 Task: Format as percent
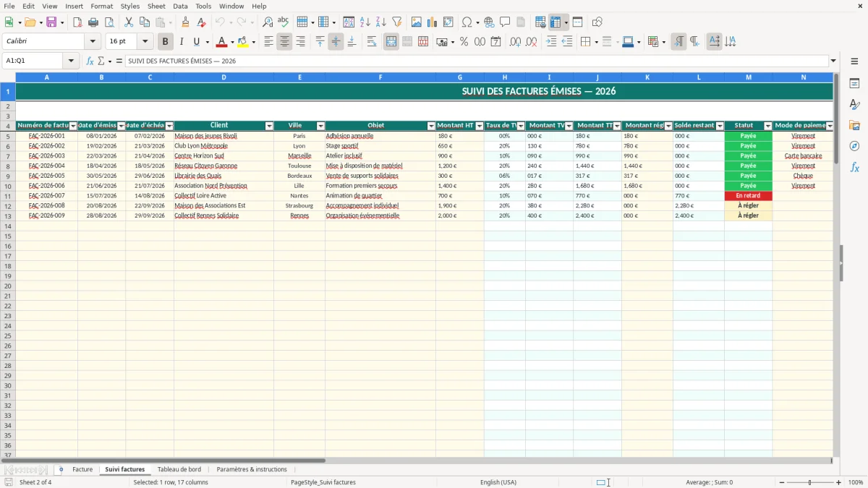464,42
